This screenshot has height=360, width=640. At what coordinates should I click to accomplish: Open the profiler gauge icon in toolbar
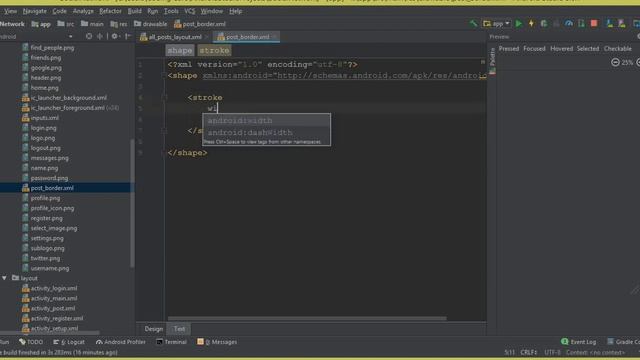[x=569, y=24]
